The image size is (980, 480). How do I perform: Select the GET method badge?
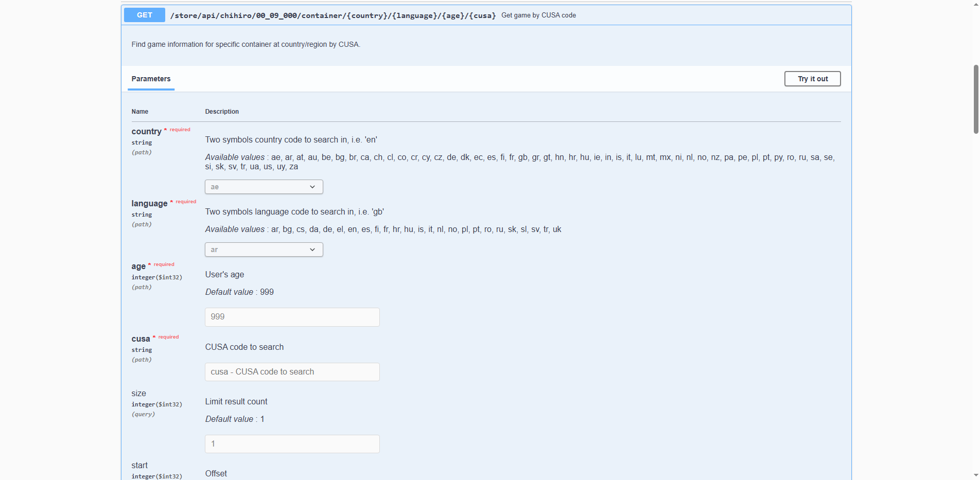(x=144, y=15)
